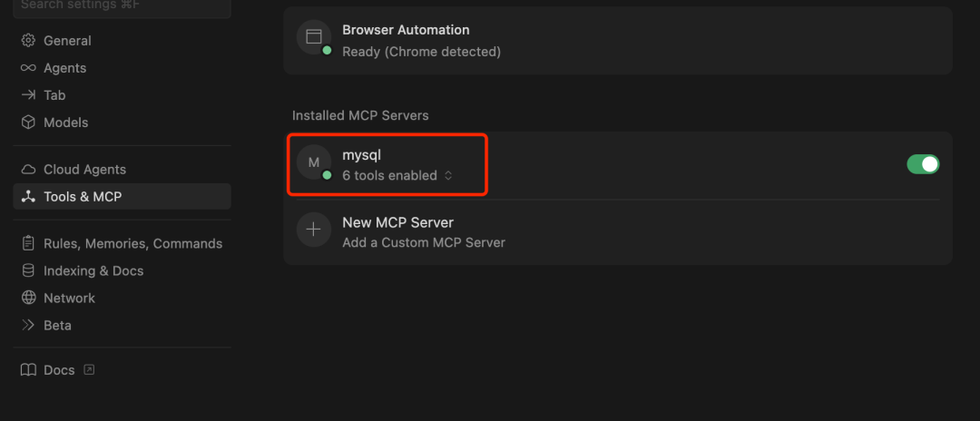The height and width of the screenshot is (421, 980).
Task: Disable the mysql MCP server toggle
Action: tap(923, 164)
